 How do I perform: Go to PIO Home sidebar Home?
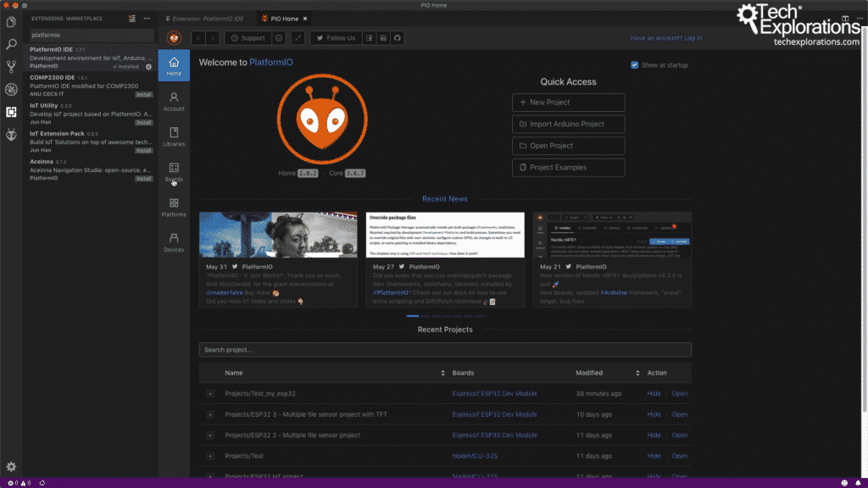174,65
